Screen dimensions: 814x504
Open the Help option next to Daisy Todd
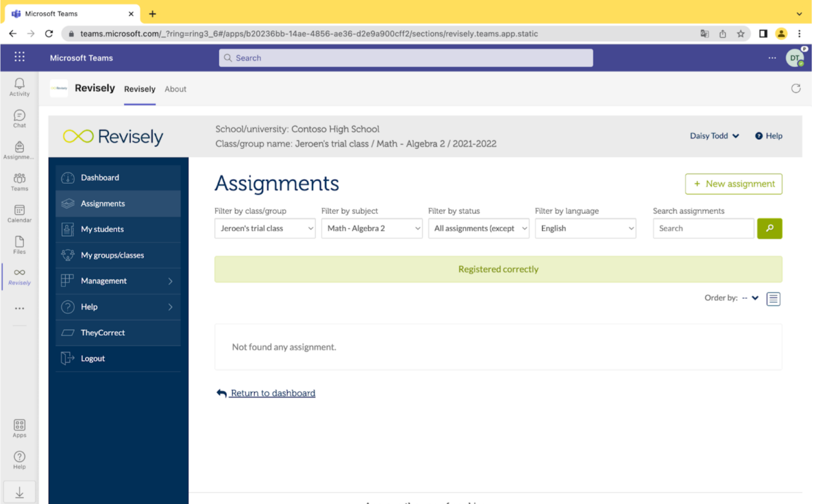[x=768, y=136]
